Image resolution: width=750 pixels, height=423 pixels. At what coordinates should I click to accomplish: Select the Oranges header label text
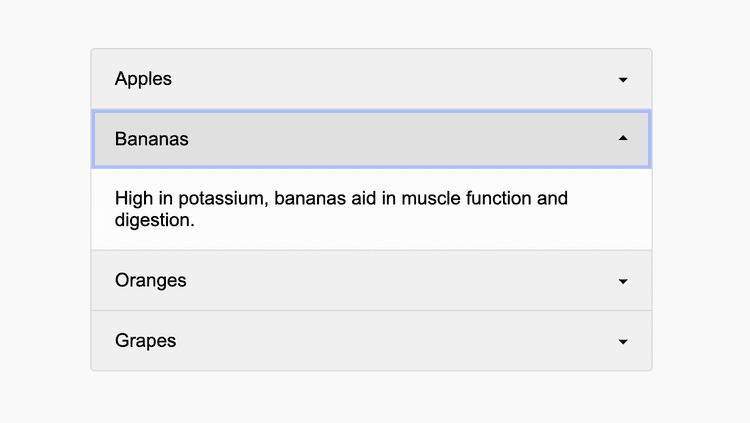pyautogui.click(x=150, y=281)
